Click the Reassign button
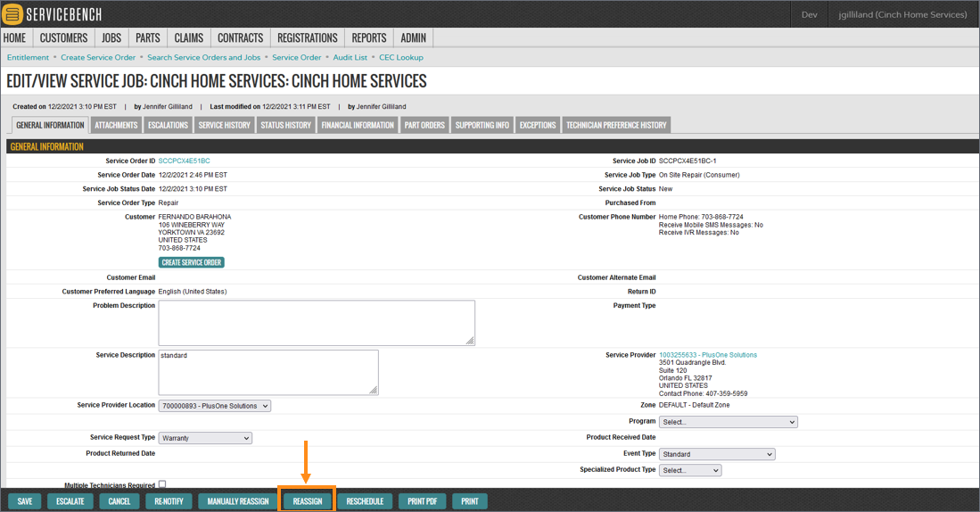Screen dimensions: 980x512 [x=308, y=501]
